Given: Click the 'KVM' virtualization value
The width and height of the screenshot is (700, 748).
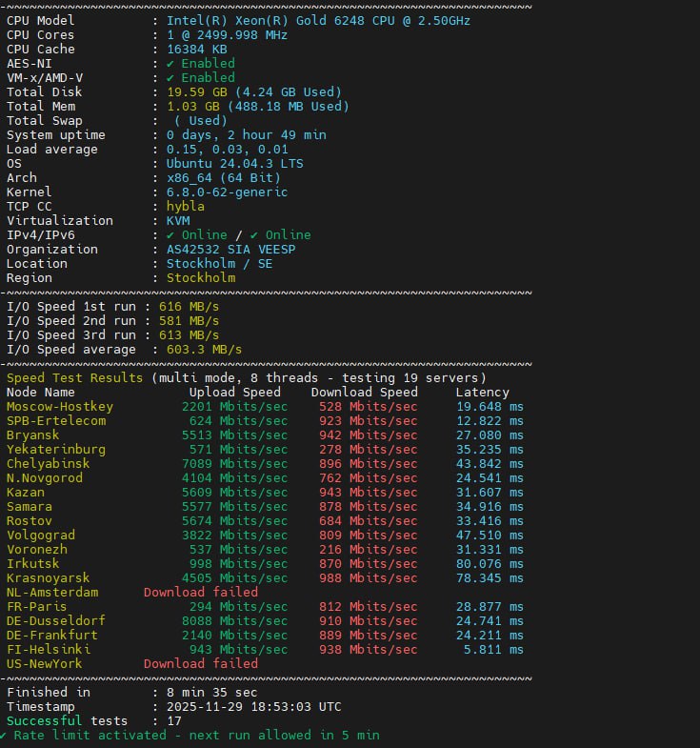Looking at the screenshot, I should pyautogui.click(x=178, y=221).
